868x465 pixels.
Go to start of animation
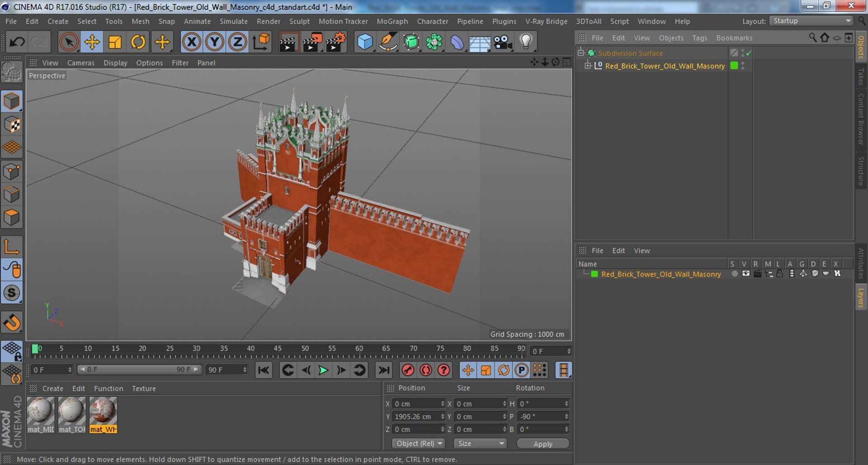264,370
